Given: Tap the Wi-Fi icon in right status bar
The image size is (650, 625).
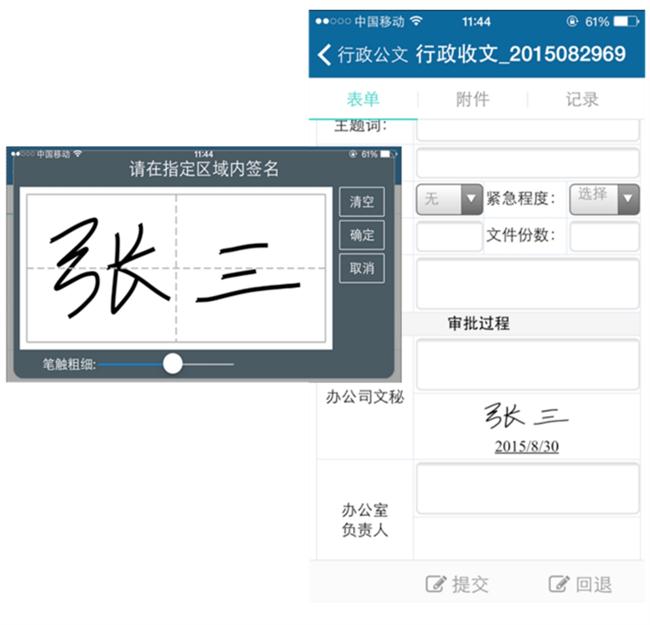Looking at the screenshot, I should [416, 21].
